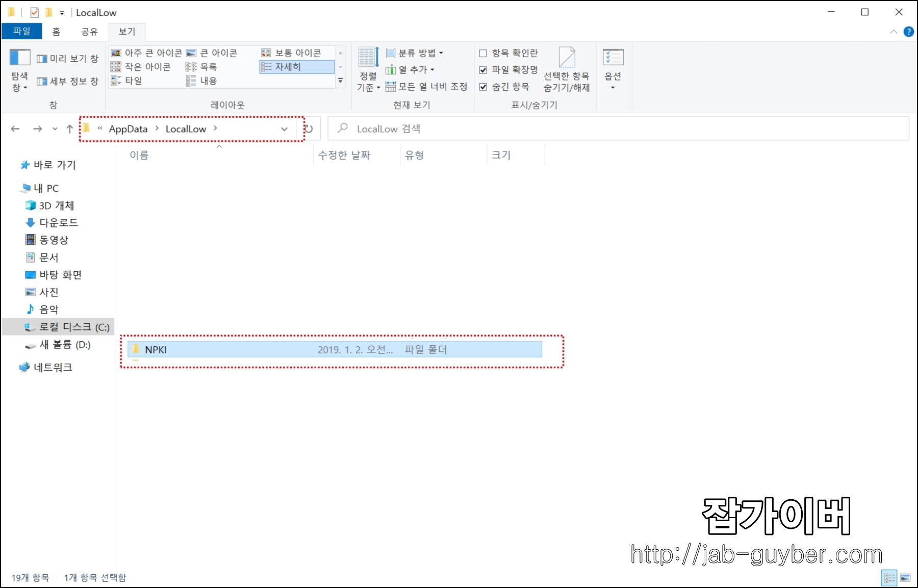
Task: Open the 파일 menu
Action: point(21,31)
